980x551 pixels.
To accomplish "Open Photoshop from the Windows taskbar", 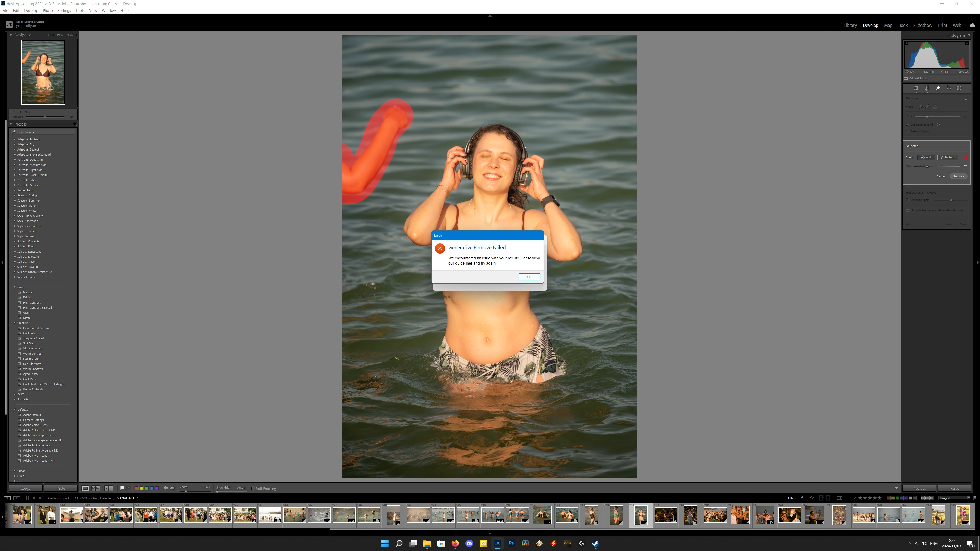I will point(511,543).
